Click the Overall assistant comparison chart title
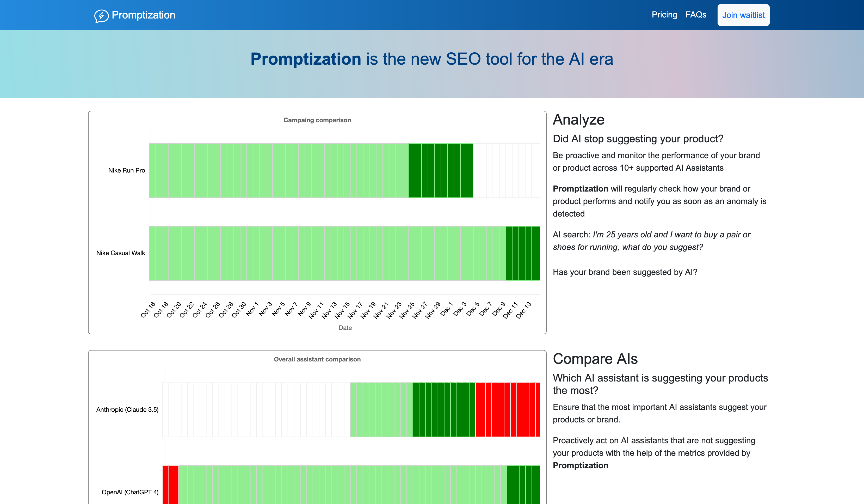 click(317, 359)
